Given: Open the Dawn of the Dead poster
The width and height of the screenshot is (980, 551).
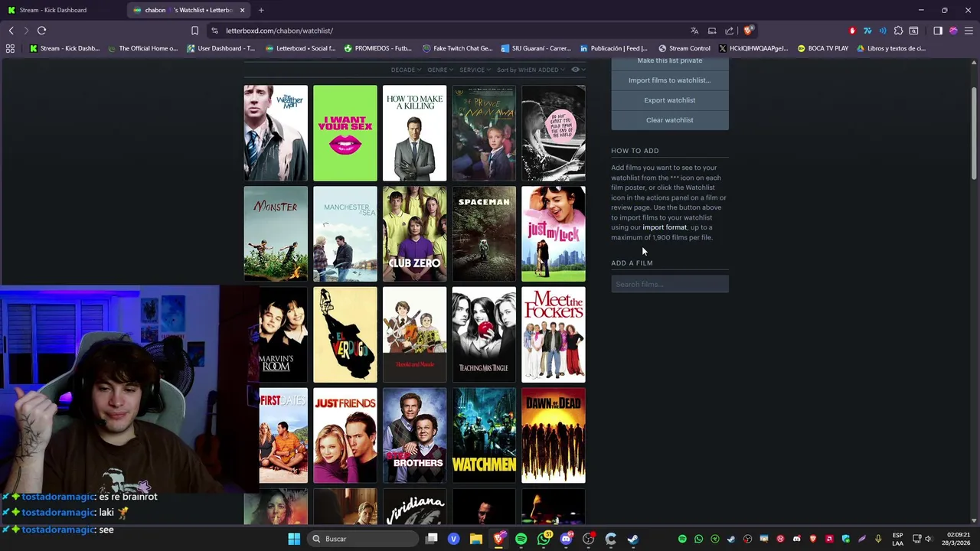Looking at the screenshot, I should coord(554,435).
